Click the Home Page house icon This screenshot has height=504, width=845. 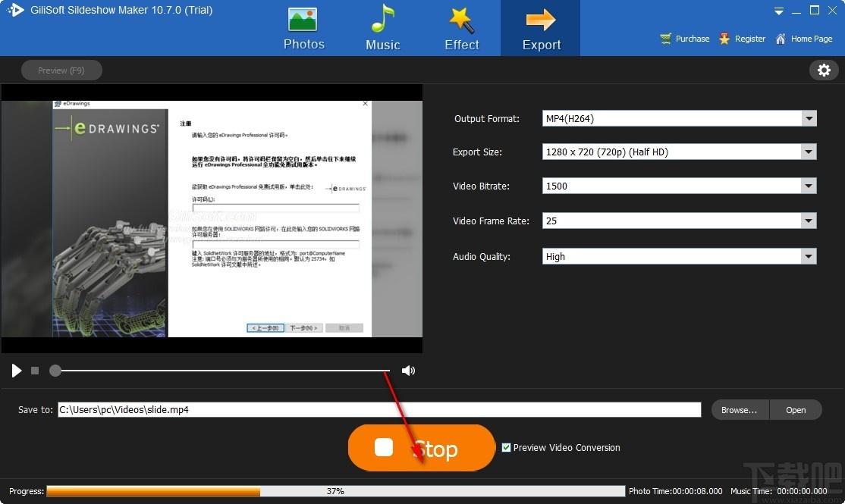[x=781, y=39]
